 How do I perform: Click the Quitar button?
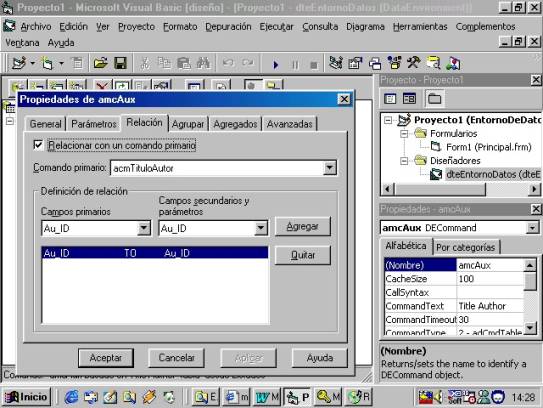click(303, 255)
